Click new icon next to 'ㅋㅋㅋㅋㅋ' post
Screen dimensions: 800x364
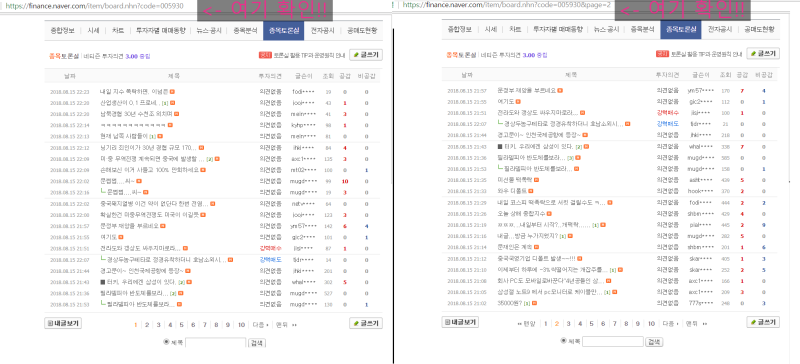[x=170, y=125]
